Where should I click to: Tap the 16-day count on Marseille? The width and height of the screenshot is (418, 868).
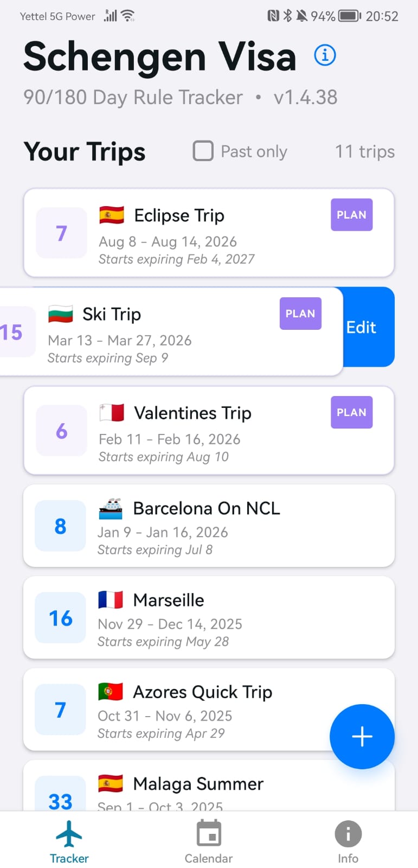click(x=61, y=618)
